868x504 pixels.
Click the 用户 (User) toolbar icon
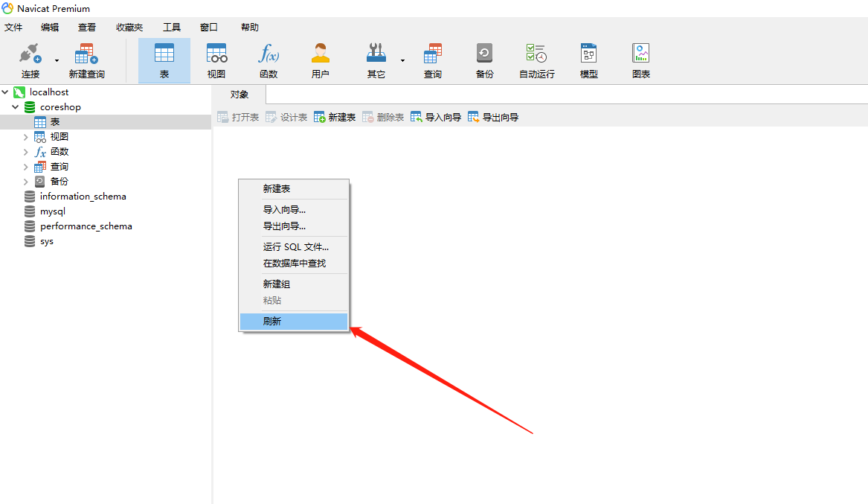click(x=321, y=55)
